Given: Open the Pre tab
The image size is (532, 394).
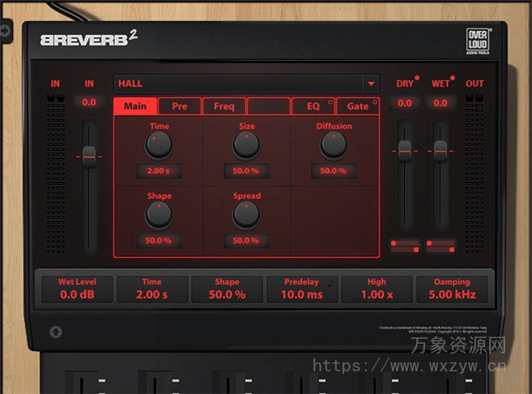Looking at the screenshot, I should (x=180, y=106).
